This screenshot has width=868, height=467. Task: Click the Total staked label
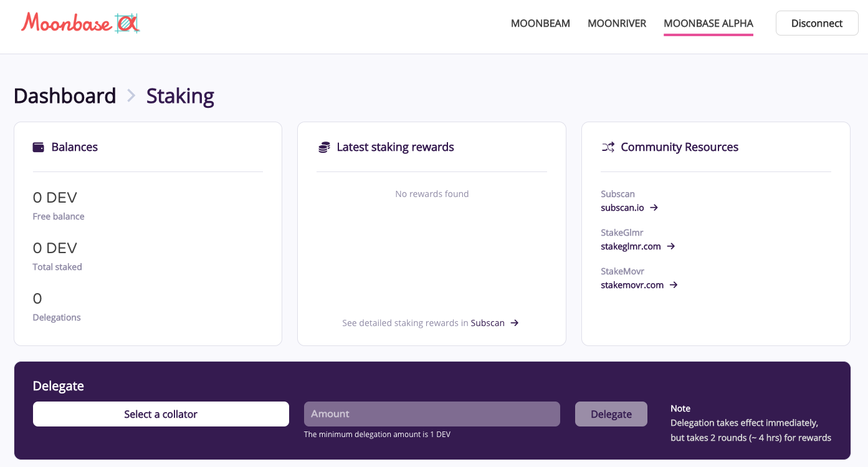click(57, 267)
